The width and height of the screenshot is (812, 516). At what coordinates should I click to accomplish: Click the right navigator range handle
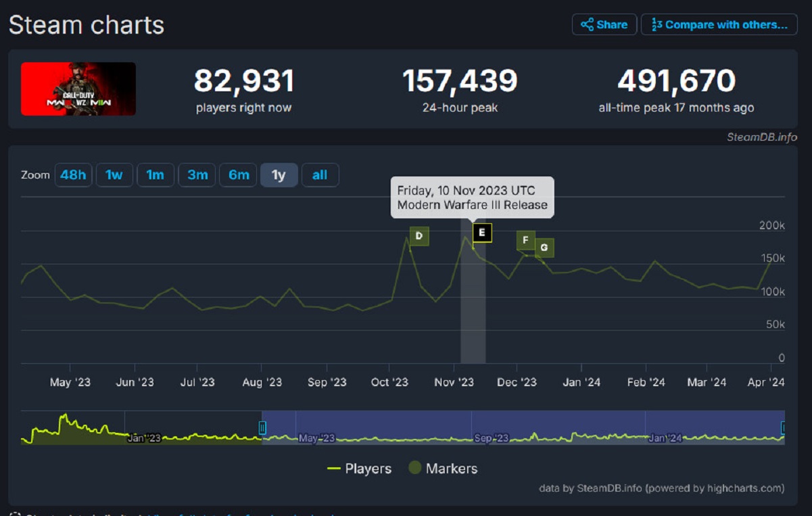pos(784,427)
